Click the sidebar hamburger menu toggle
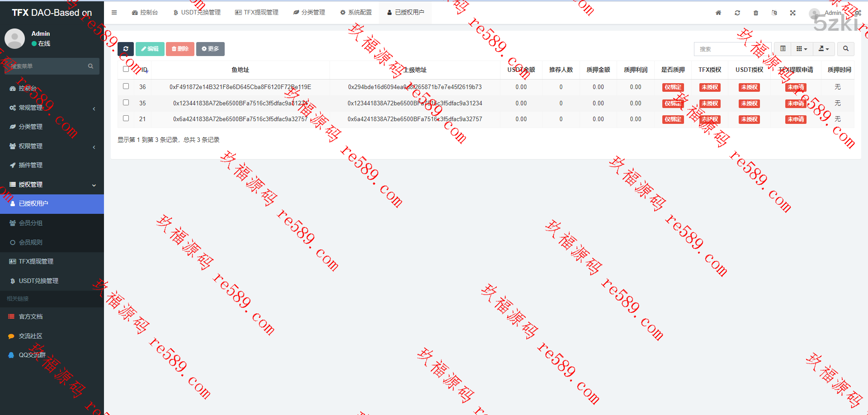This screenshot has height=415, width=868. coord(114,13)
